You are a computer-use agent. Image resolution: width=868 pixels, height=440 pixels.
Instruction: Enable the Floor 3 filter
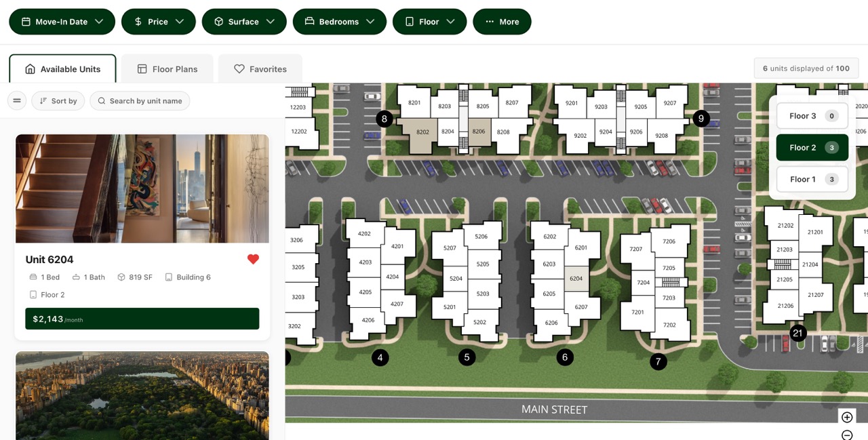point(812,115)
